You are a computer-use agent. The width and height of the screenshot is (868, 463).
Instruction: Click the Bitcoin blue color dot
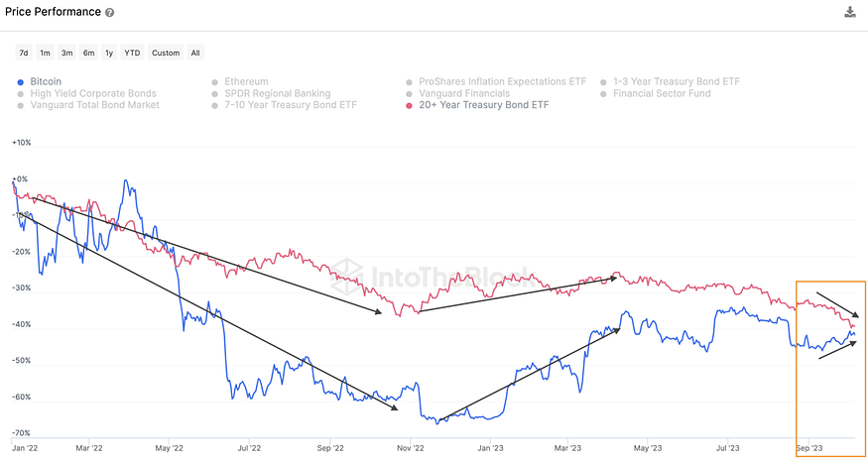(x=21, y=82)
